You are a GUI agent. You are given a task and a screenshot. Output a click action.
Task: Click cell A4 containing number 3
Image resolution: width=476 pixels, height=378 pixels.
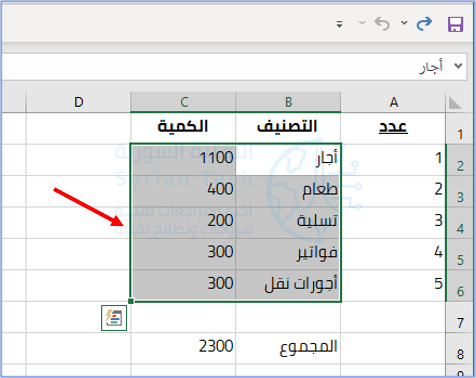coord(393,223)
